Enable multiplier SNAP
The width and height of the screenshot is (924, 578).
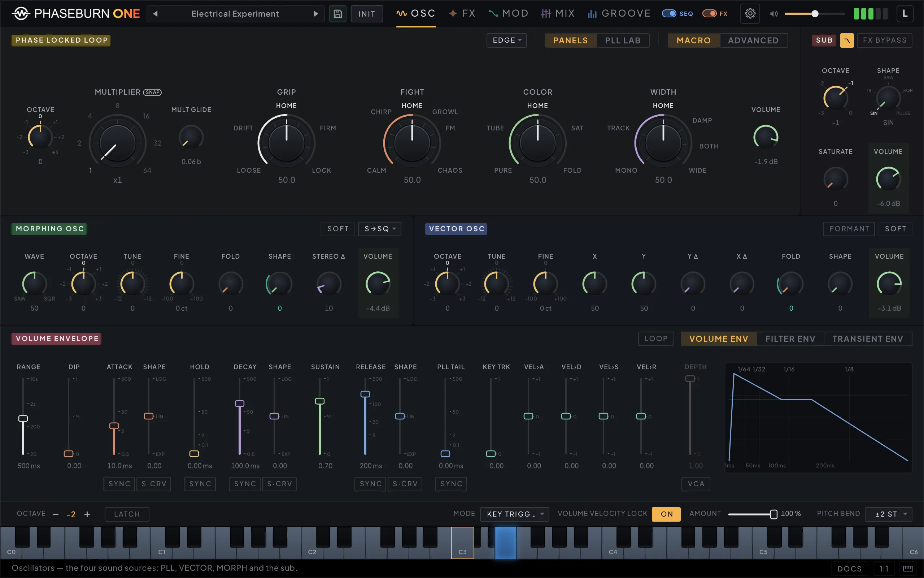[x=152, y=92]
